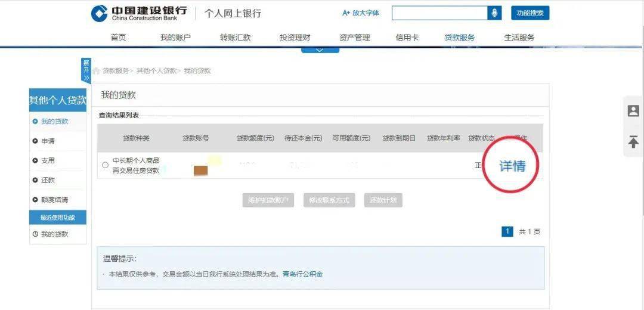Open the 资产管理 menu
Viewport: 644px width, 310px height.
pyautogui.click(x=354, y=38)
